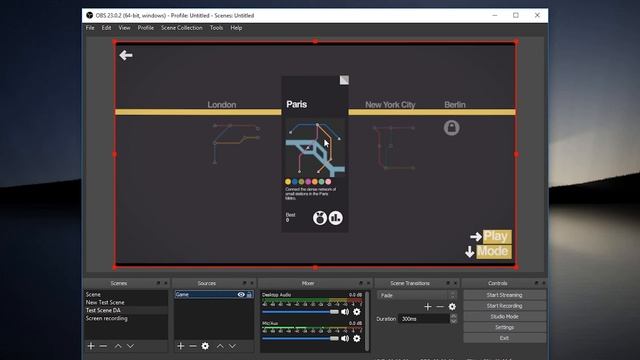Image resolution: width=640 pixels, height=360 pixels.
Task: Click the Play button in game preview
Action: point(497,236)
